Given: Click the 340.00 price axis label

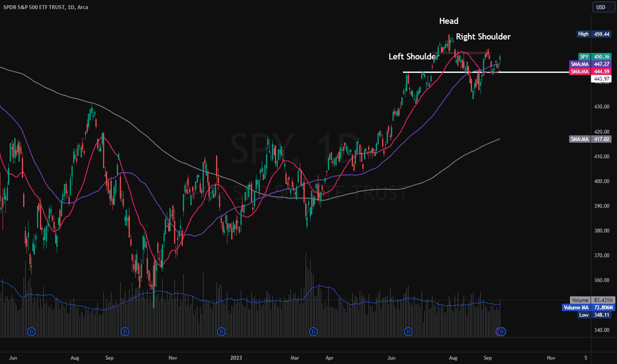Looking at the screenshot, I should click(x=602, y=330).
